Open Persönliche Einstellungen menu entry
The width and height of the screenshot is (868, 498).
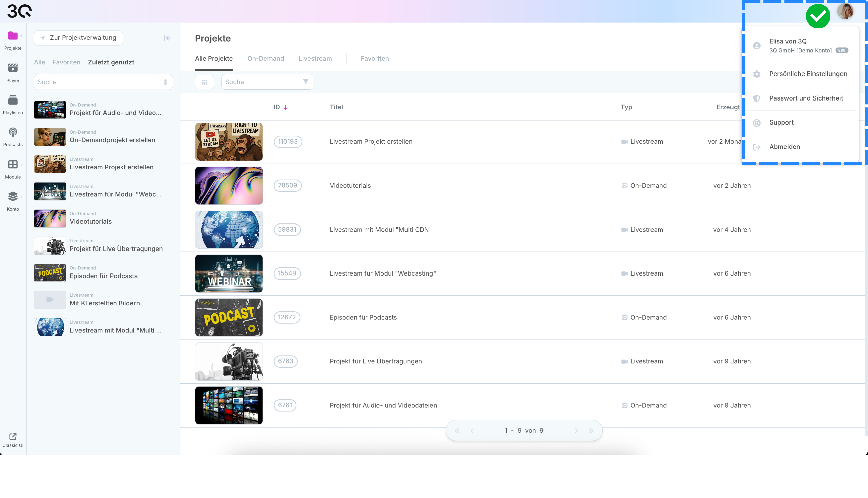pyautogui.click(x=808, y=74)
